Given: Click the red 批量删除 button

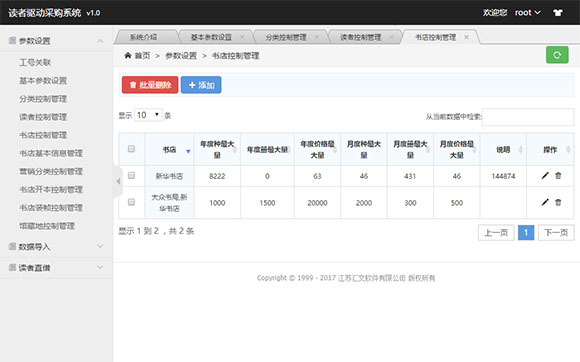Looking at the screenshot, I should pyautogui.click(x=150, y=85).
